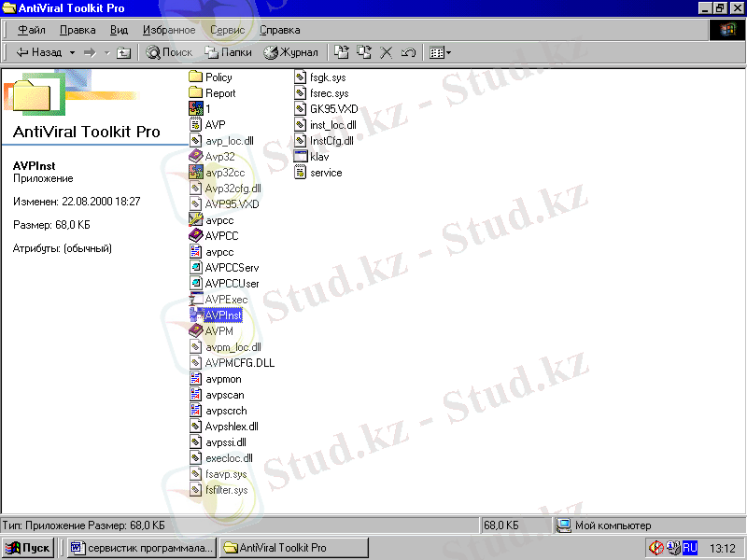747x560 pixels.
Task: Select the Policy folder
Action: pos(211,77)
